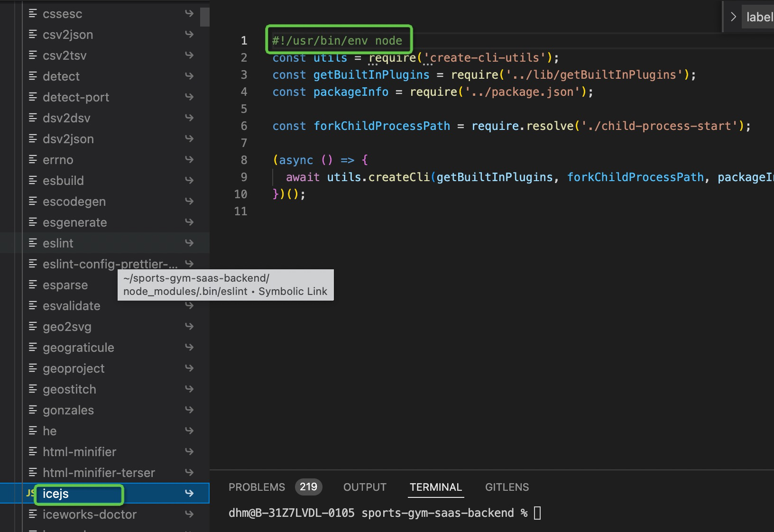Select the esparse file in the explorer
Screen dimensions: 774x532
tap(65, 284)
